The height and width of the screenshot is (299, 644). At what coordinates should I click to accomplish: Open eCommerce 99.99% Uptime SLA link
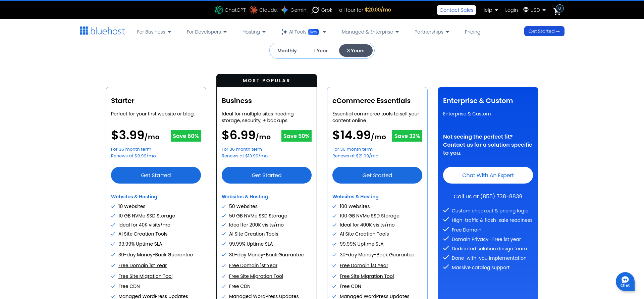[x=362, y=244]
